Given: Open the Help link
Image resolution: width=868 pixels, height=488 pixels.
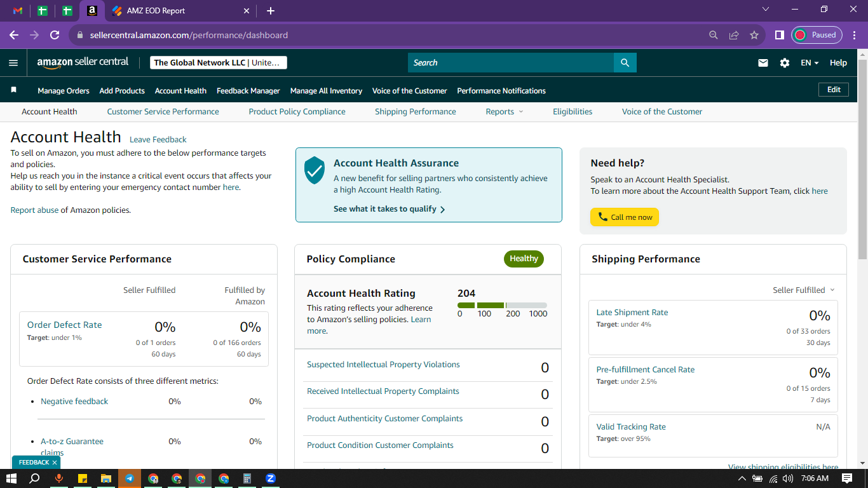Looking at the screenshot, I should 838,63.
